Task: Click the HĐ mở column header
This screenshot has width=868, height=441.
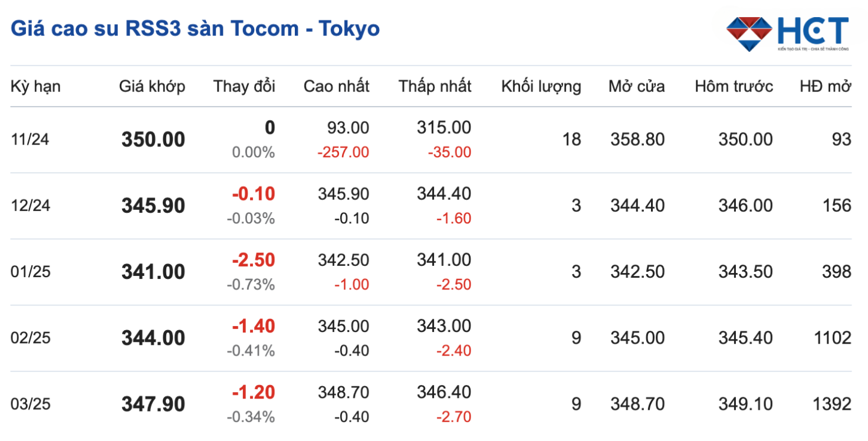Action: tap(825, 86)
